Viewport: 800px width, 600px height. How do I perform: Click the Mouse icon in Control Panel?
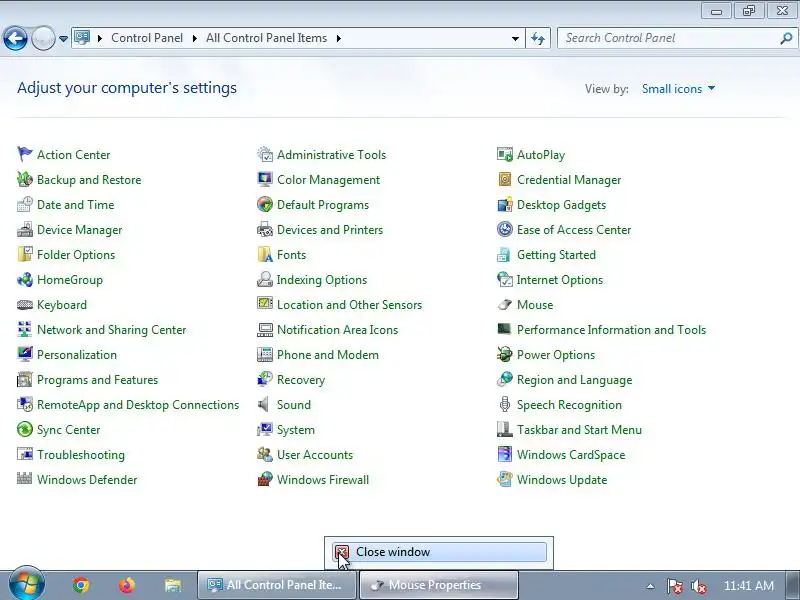click(x=505, y=305)
